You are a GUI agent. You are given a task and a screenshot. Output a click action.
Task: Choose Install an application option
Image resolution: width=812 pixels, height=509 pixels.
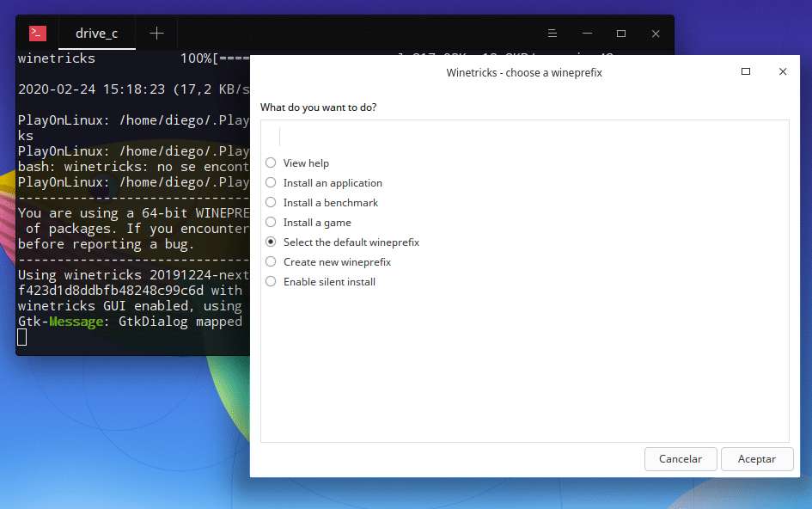[x=271, y=182]
